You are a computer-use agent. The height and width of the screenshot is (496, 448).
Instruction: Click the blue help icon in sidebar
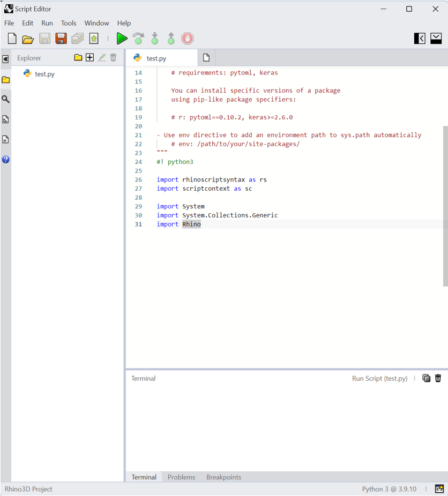click(x=6, y=160)
